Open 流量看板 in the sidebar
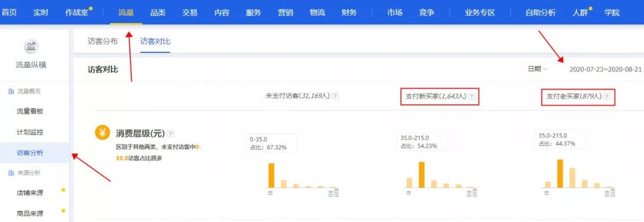 click(x=30, y=112)
